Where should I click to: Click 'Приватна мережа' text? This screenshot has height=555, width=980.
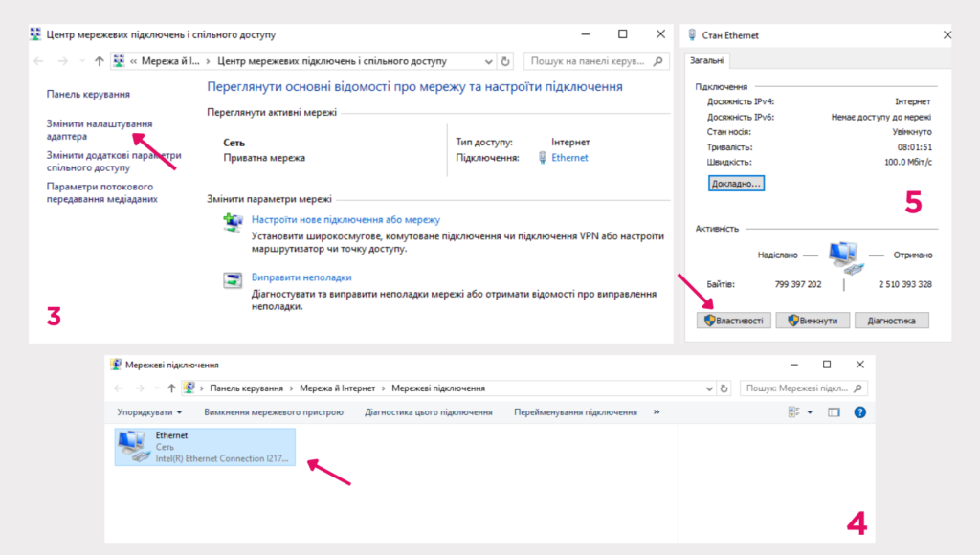pyautogui.click(x=264, y=158)
